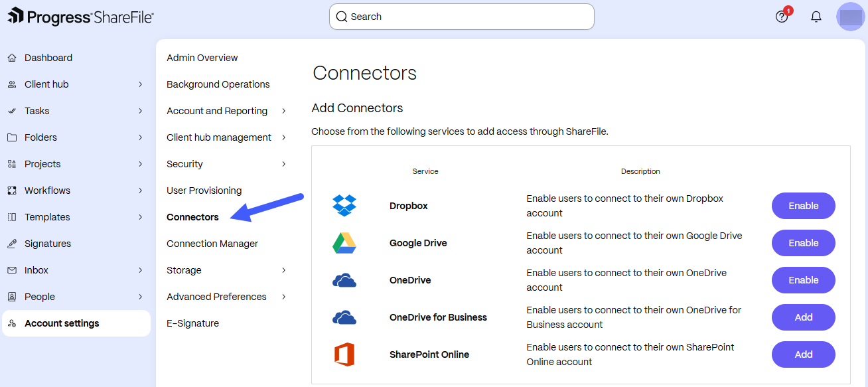Expand Advanced Preferences submenu arrow
The image size is (868, 387).
[284, 297]
